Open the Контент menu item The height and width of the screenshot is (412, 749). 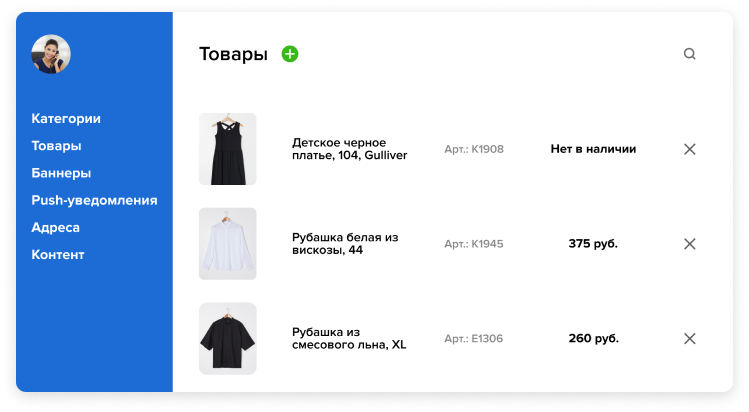tap(58, 255)
